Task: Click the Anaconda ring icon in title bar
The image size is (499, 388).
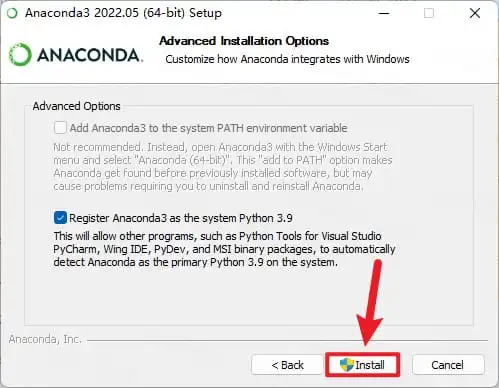Action: [x=12, y=14]
